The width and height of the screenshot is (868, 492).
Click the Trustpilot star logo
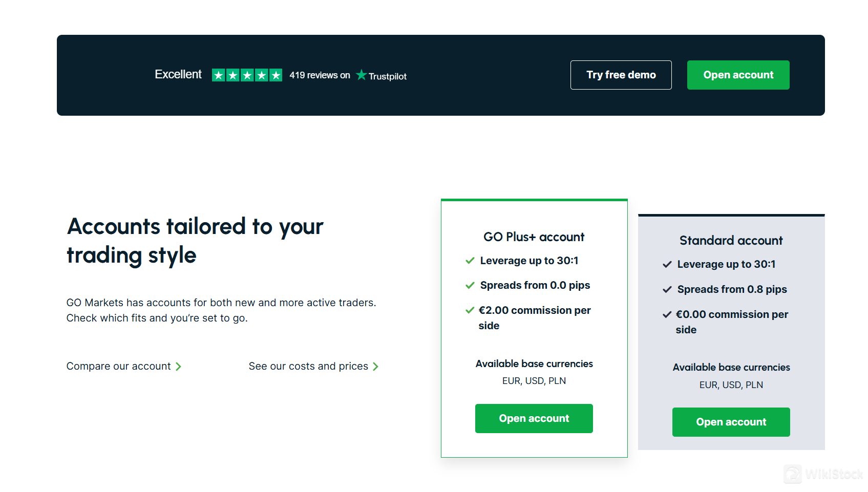pyautogui.click(x=362, y=75)
